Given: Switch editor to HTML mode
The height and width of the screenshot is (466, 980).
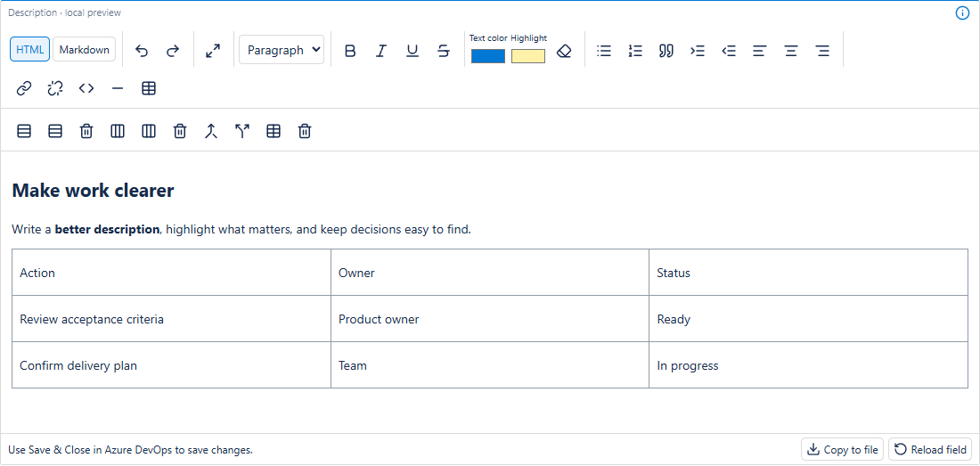Looking at the screenshot, I should click(x=30, y=50).
